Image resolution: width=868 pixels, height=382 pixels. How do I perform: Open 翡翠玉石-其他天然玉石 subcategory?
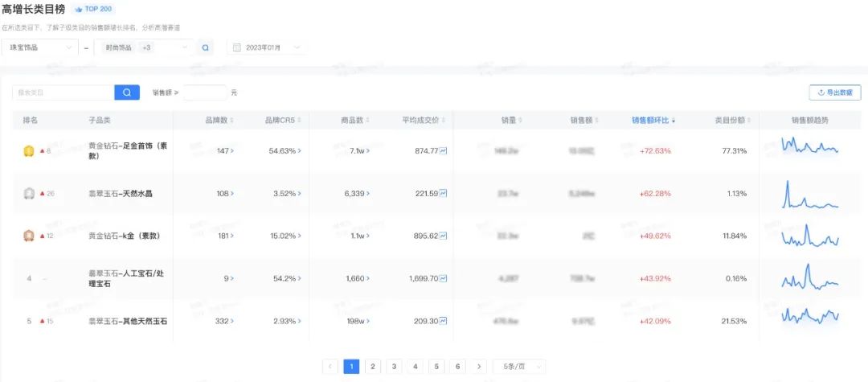pos(128,321)
